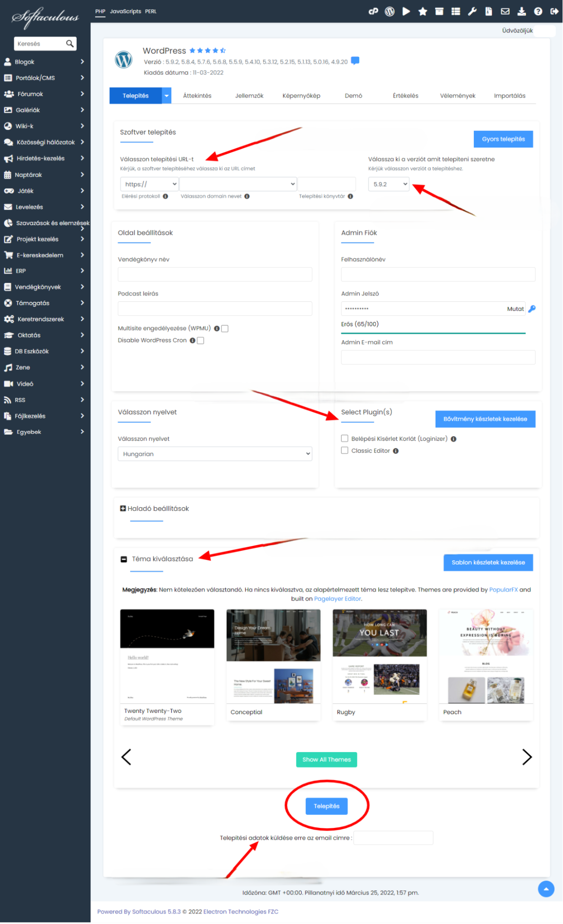The image size is (563, 924).
Task: Open settings via the wrench icon
Action: [x=472, y=12]
